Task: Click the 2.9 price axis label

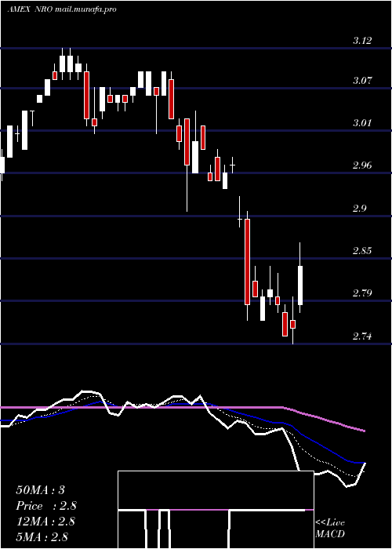Action: [x=359, y=209]
